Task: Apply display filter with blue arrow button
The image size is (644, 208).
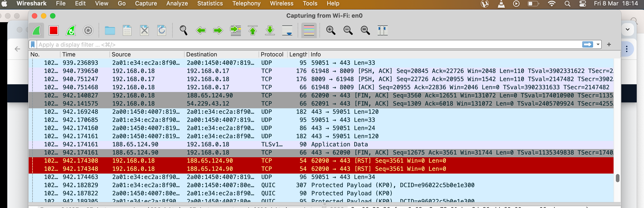Action: [x=587, y=44]
